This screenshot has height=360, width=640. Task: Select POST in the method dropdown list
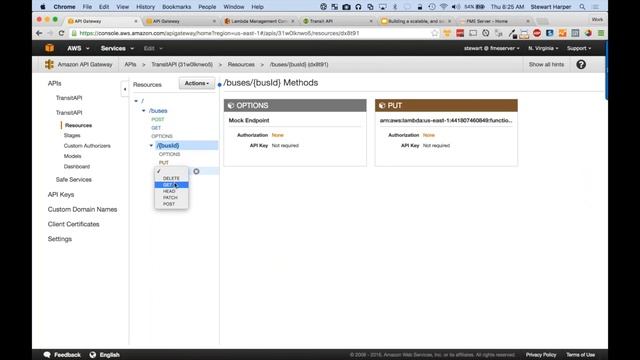[x=171, y=204]
